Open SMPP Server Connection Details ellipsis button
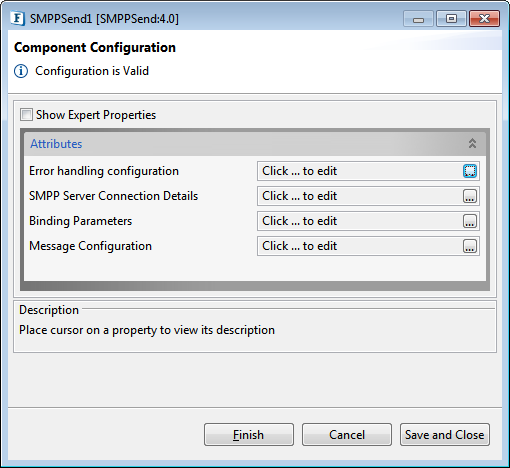 (470, 196)
